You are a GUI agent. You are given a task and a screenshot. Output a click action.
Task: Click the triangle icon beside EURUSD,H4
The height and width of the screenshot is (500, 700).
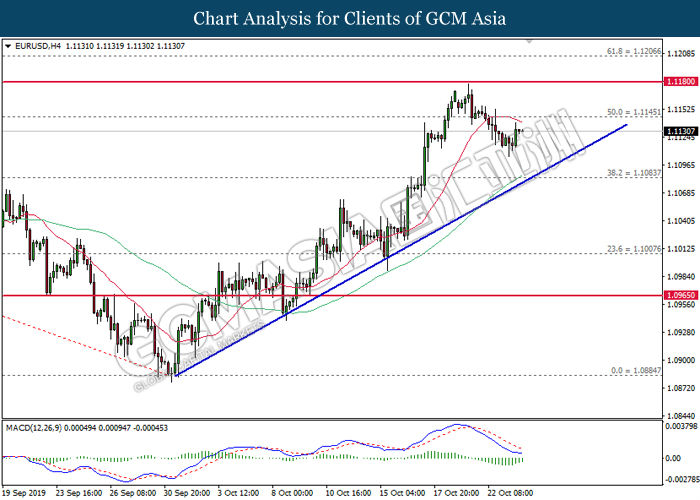9,45
